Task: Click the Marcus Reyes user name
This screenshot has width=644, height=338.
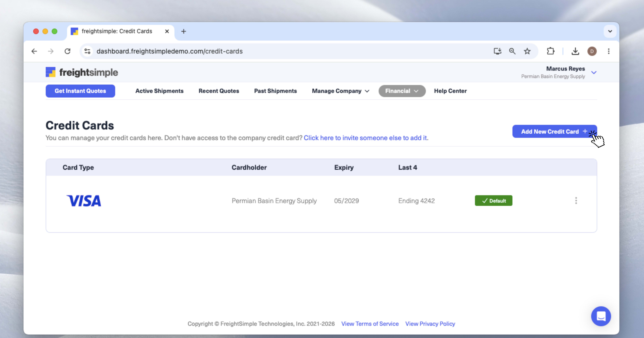Action: tap(566, 69)
